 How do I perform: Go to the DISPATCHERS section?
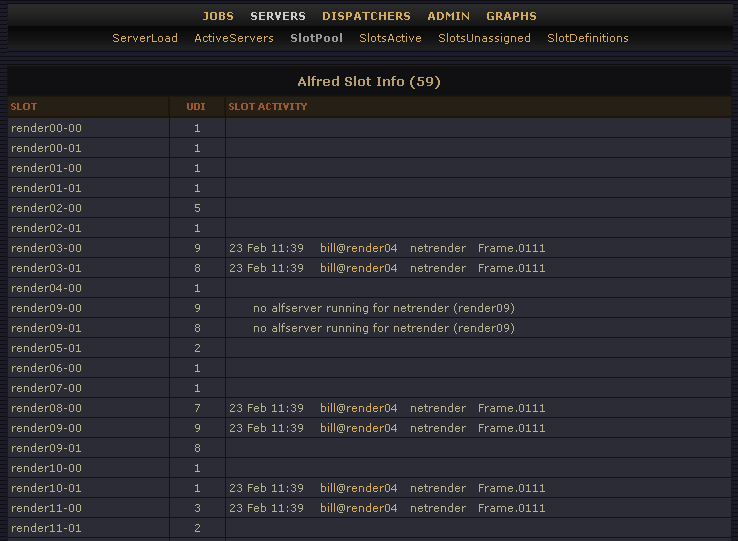tap(366, 16)
